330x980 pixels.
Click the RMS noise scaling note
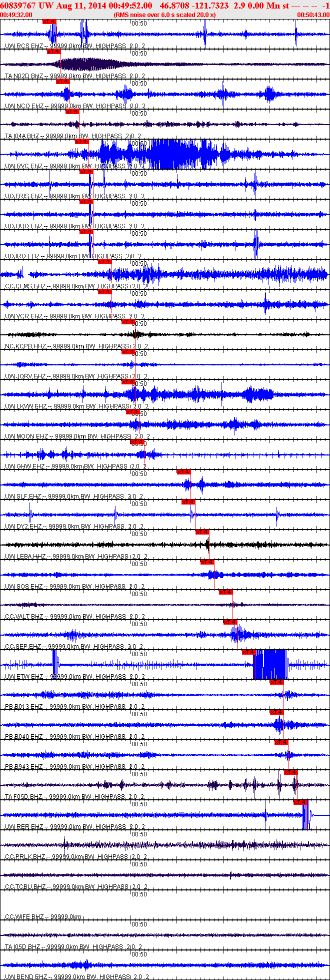pyautogui.click(x=165, y=15)
